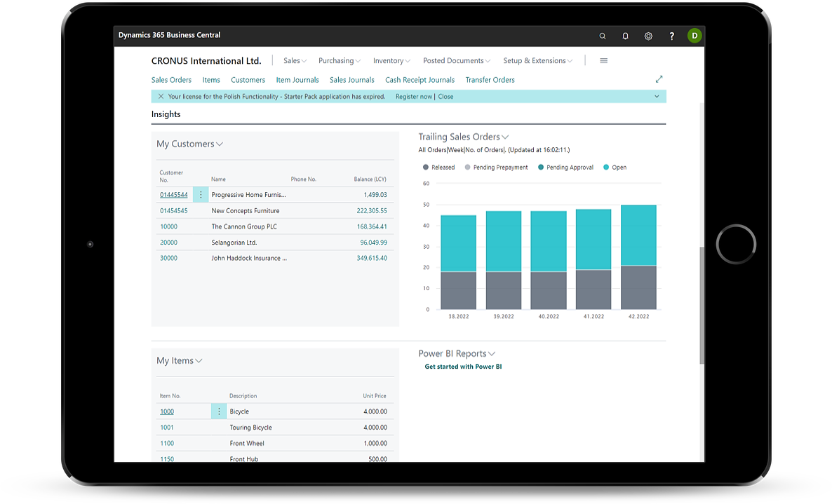This screenshot has height=504, width=832.
Task: Go to Sales Orders
Action: 171,80
